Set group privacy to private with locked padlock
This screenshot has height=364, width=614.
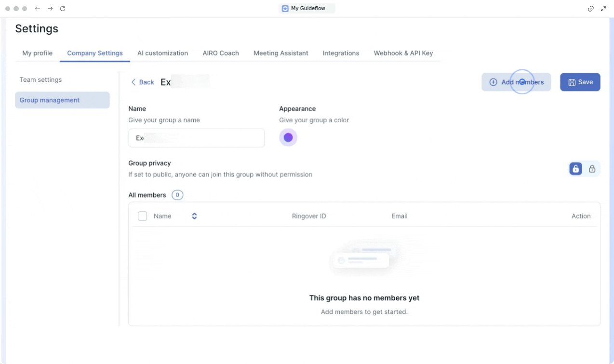[592, 169]
